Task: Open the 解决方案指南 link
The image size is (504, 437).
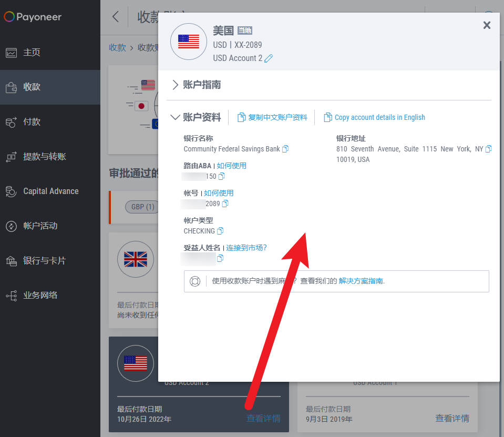Action: coord(361,281)
